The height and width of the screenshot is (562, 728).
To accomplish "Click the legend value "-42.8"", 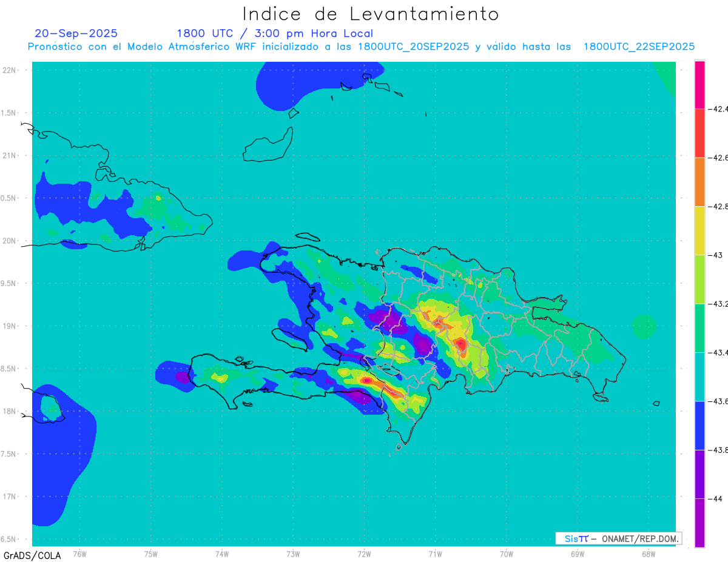I will 718,206.
